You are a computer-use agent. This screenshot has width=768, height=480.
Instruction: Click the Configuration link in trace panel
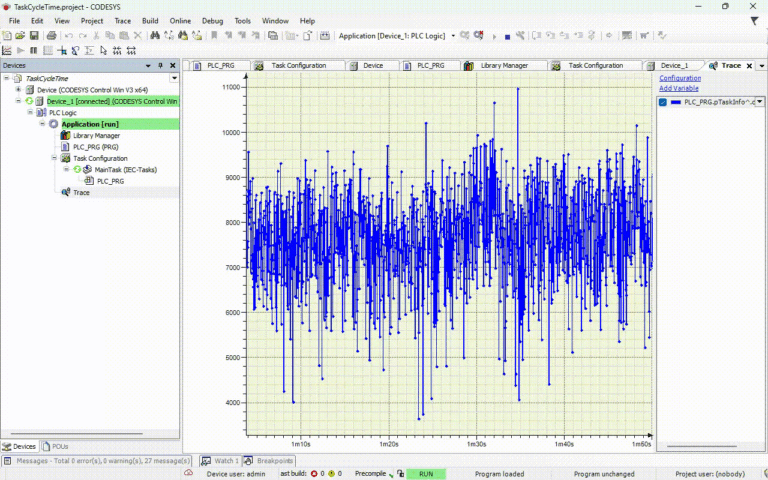[x=679, y=78]
